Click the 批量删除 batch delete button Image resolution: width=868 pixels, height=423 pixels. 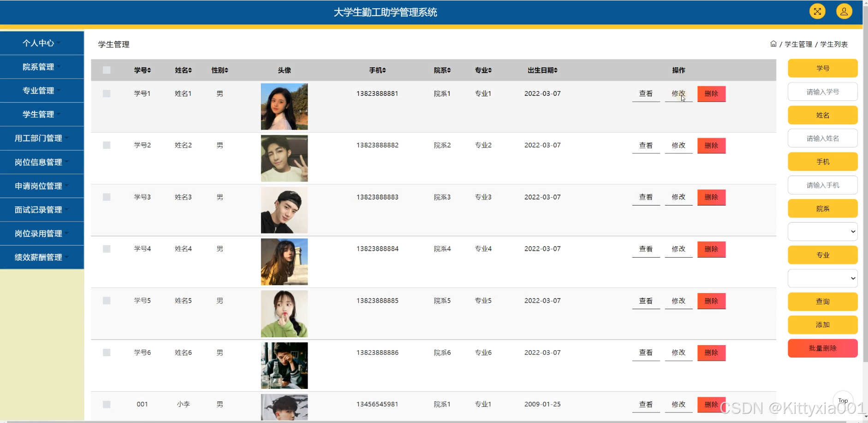(822, 348)
